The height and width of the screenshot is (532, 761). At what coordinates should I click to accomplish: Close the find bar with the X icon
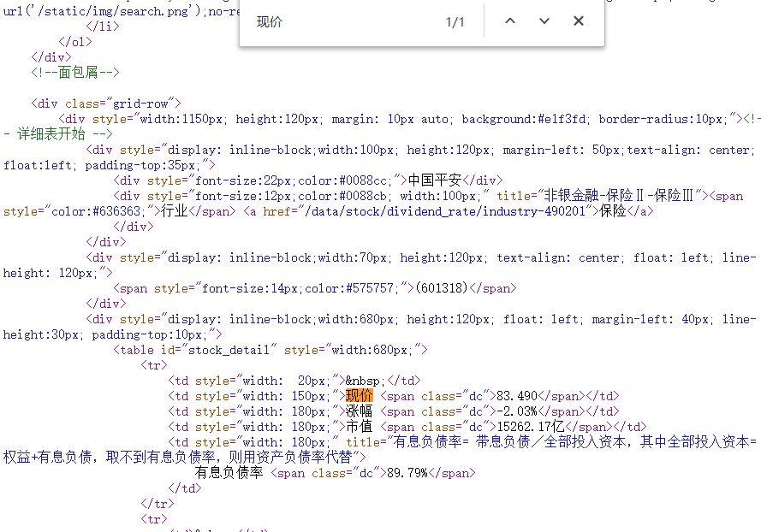(578, 21)
